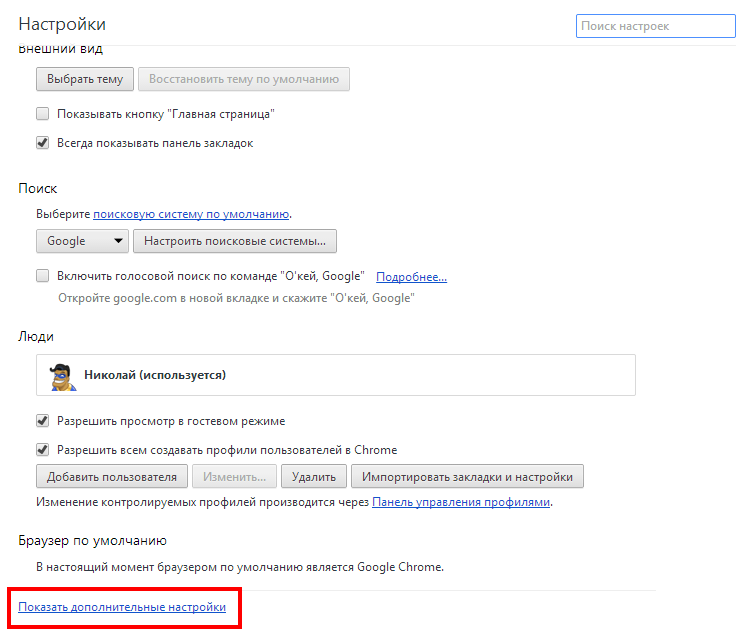Viewport: 755px width, 638px height.
Task: Click Восстановить тему по умолчанию button
Action: point(244,79)
